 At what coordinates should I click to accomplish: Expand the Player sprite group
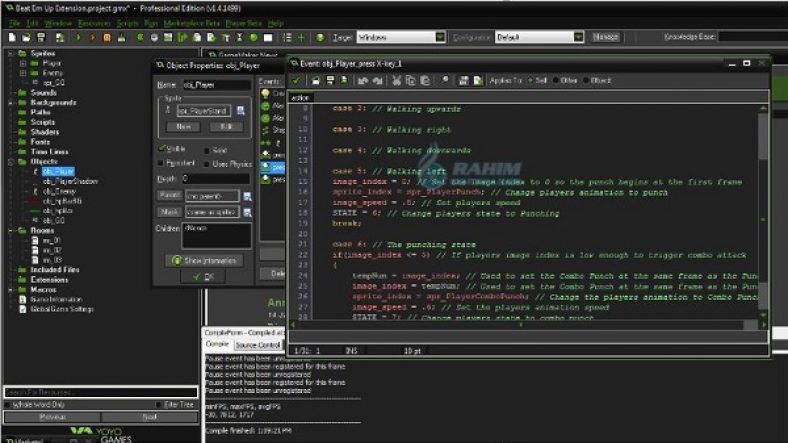(x=23, y=63)
